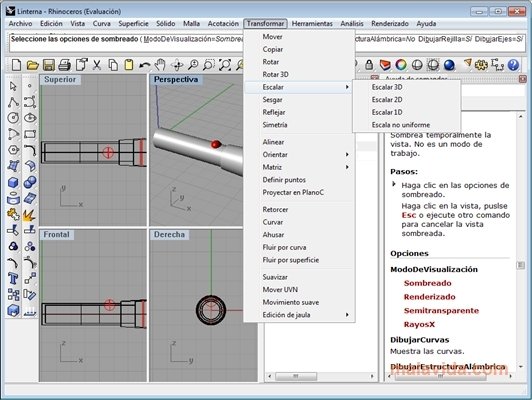
Task: Click the padlock Lock objects icon
Action: [369, 64]
